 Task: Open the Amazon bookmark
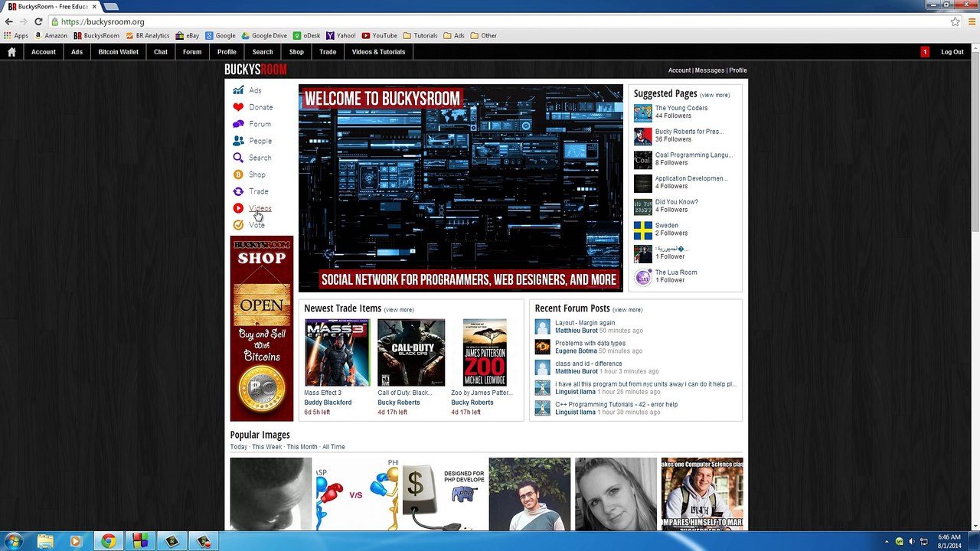pyautogui.click(x=51, y=35)
